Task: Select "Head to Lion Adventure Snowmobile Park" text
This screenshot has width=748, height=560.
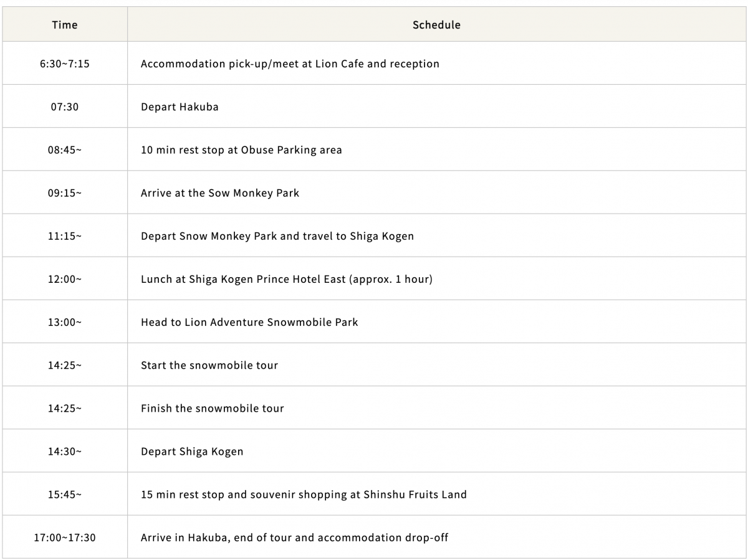Action: tap(249, 322)
